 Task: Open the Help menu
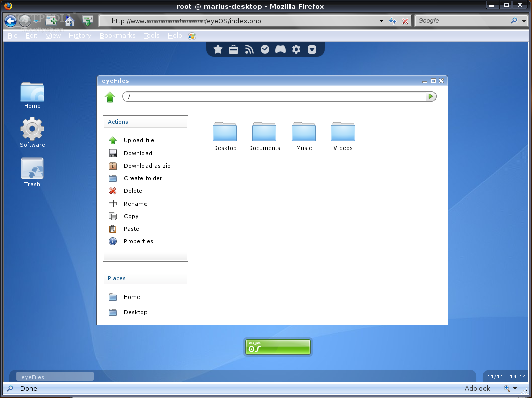pos(175,36)
